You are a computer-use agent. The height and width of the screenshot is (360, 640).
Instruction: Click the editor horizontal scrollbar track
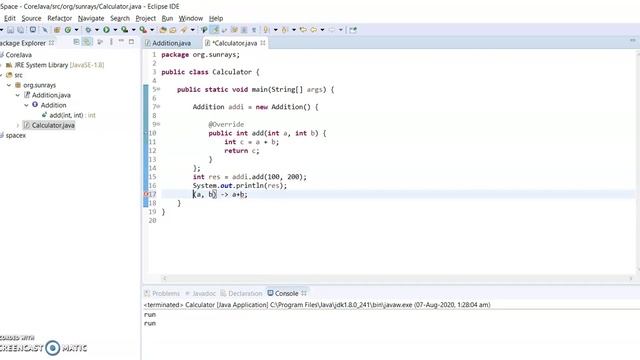(397, 278)
